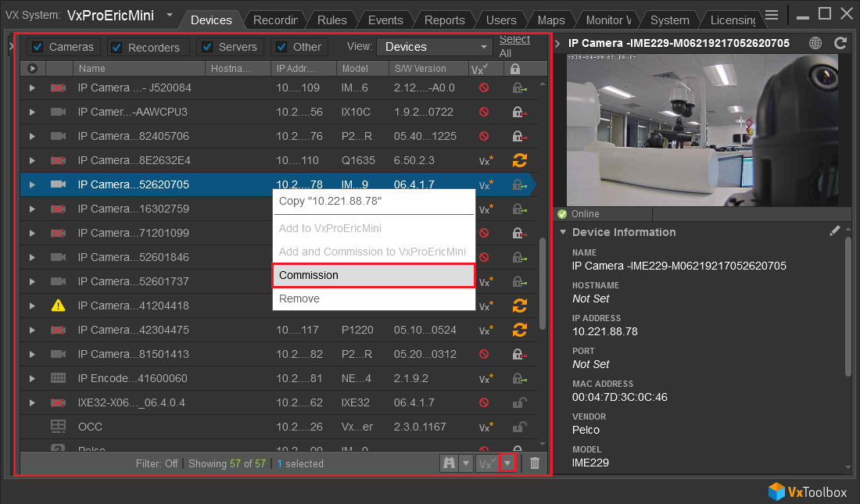The width and height of the screenshot is (860, 504).
Task: Expand the row for IP Camera...16302759
Action: (x=31, y=209)
